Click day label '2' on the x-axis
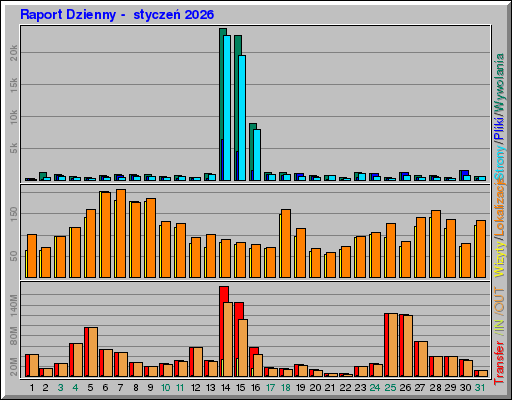This screenshot has height=400, width=512. click(46, 388)
